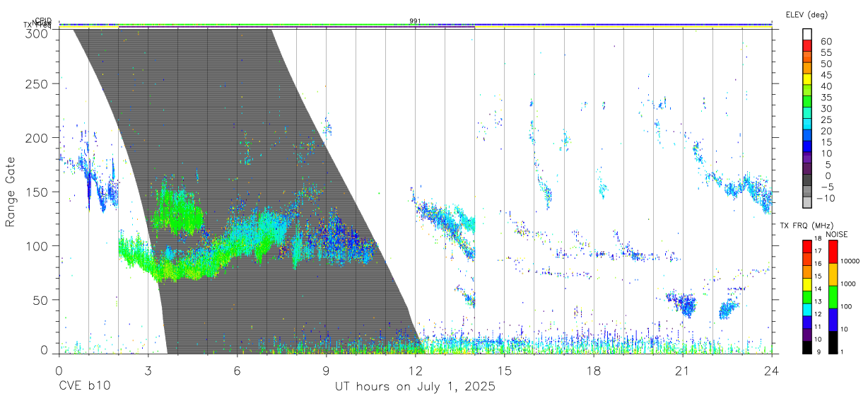Click the '12' hour tick on the time axis

(x=415, y=371)
